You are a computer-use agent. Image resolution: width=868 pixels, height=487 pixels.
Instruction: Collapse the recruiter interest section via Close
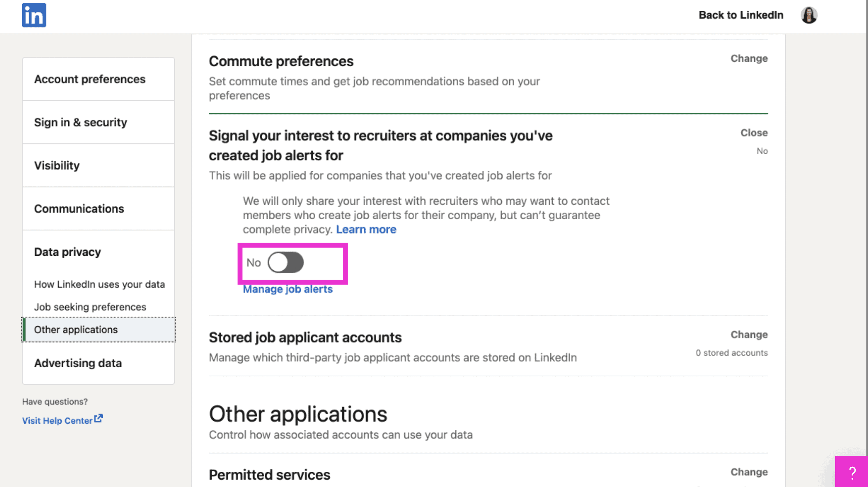[x=753, y=132]
